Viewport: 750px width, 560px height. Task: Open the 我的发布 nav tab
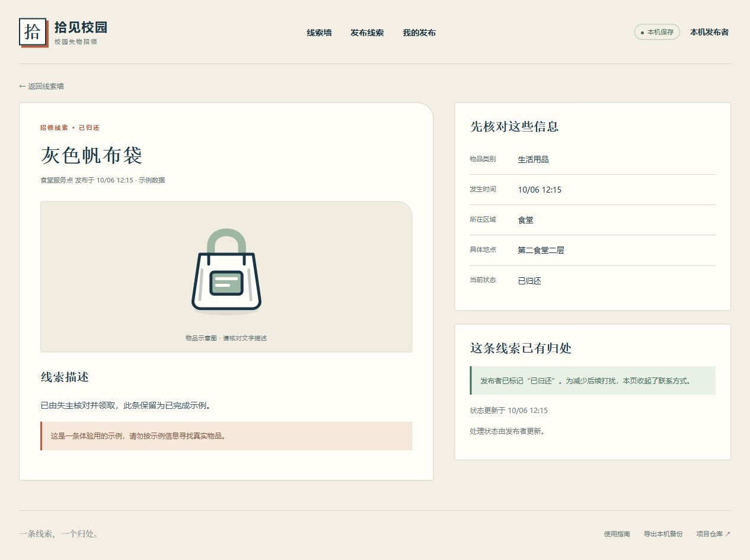point(419,33)
